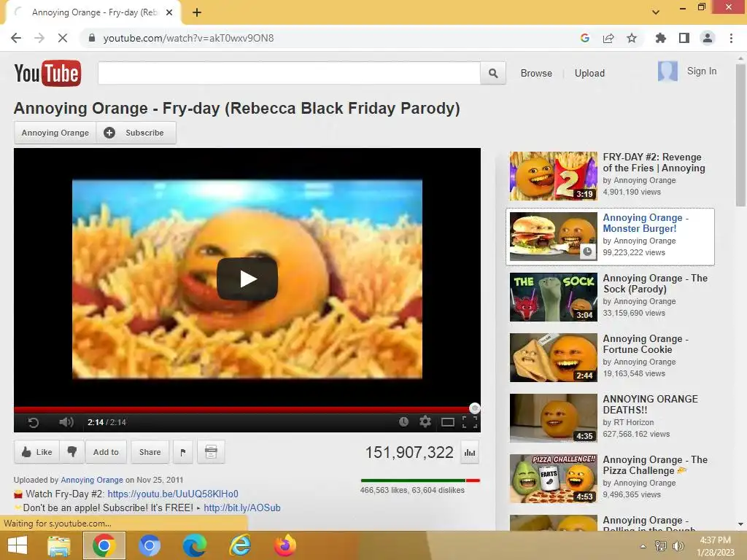
Task: Stop page loading with X button
Action: [x=63, y=38]
